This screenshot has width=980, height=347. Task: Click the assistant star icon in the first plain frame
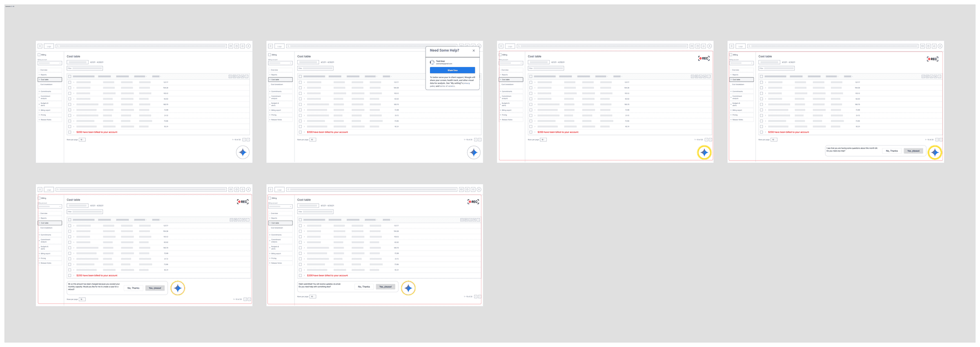pos(243,152)
